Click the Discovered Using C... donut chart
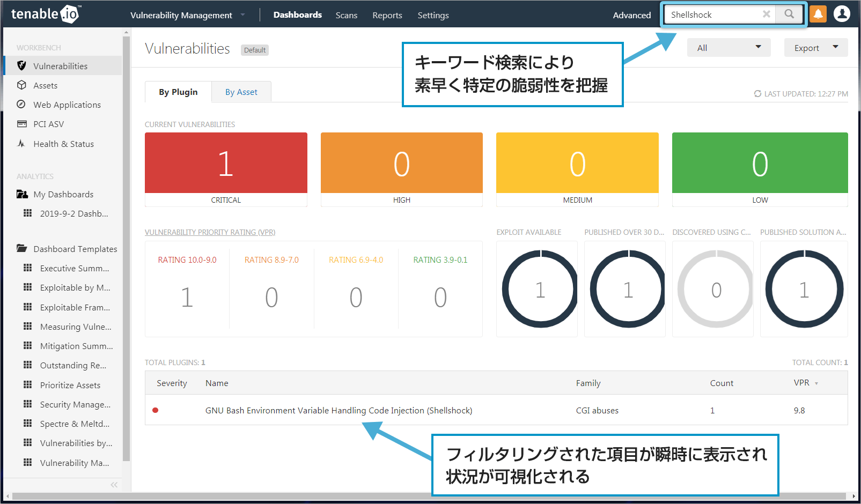The height and width of the screenshot is (504, 861). tap(716, 289)
